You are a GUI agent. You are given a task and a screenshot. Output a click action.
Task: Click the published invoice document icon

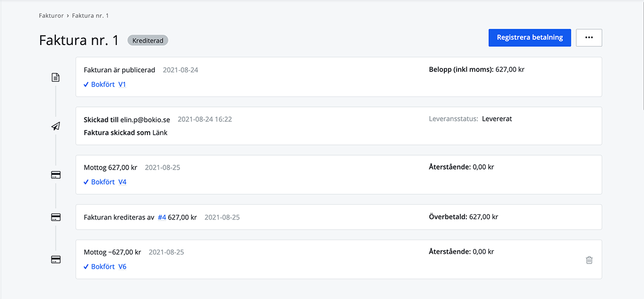click(55, 77)
